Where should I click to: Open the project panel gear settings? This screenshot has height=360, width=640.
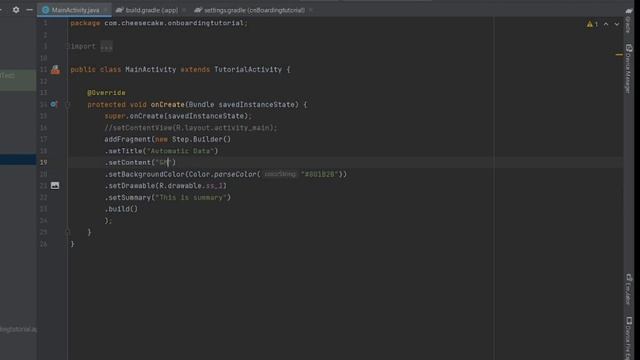16,10
